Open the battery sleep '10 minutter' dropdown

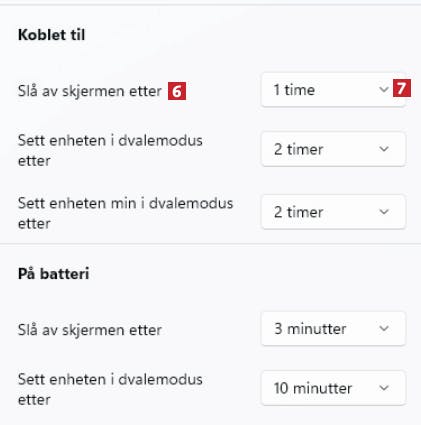(x=333, y=388)
